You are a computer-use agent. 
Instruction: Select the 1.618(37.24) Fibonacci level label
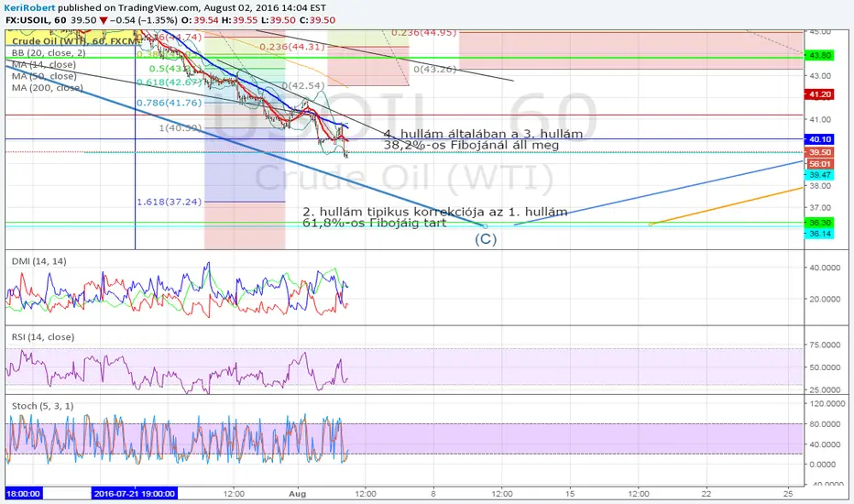170,203
